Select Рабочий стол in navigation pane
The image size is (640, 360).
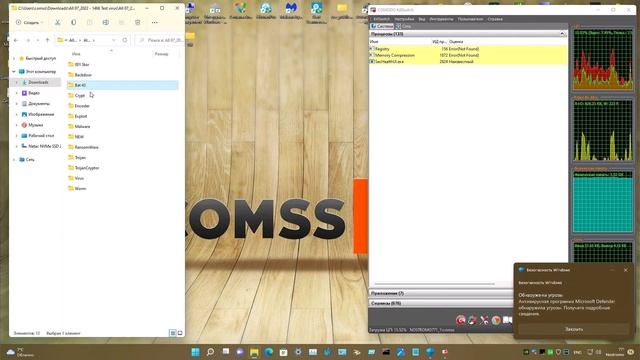click(41, 136)
